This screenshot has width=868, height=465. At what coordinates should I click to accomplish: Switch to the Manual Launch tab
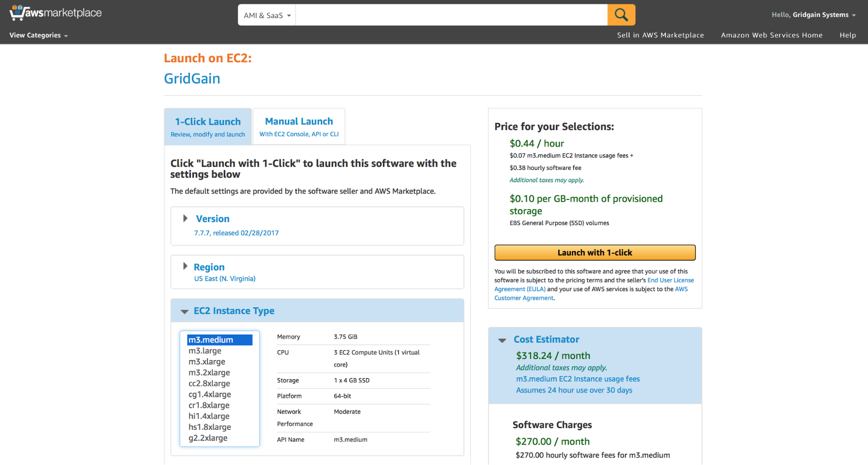pos(299,126)
